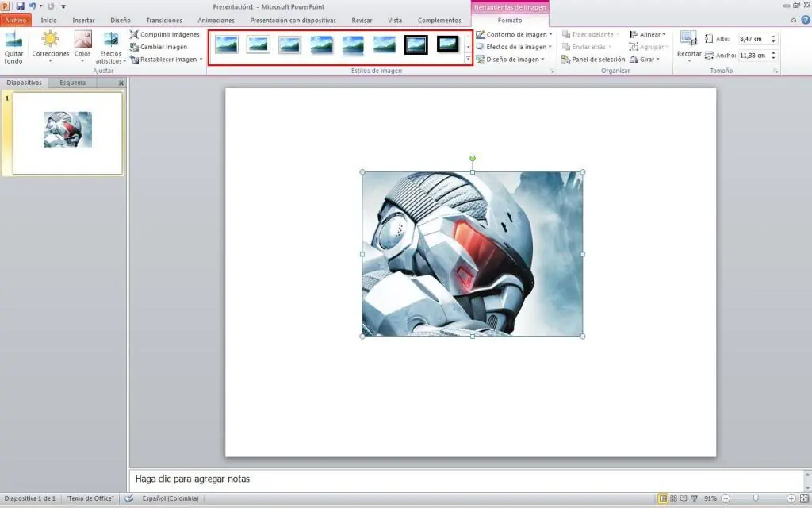812x508 pixels.
Task: Open the Correcciones menu
Action: click(50, 47)
